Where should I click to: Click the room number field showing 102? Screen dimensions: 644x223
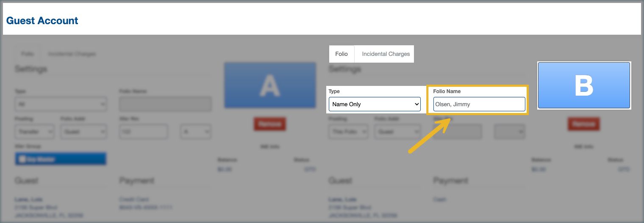coord(144,132)
